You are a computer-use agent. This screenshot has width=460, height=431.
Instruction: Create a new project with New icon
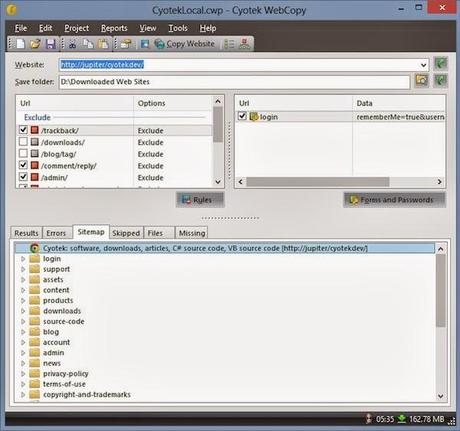pyautogui.click(x=20, y=44)
